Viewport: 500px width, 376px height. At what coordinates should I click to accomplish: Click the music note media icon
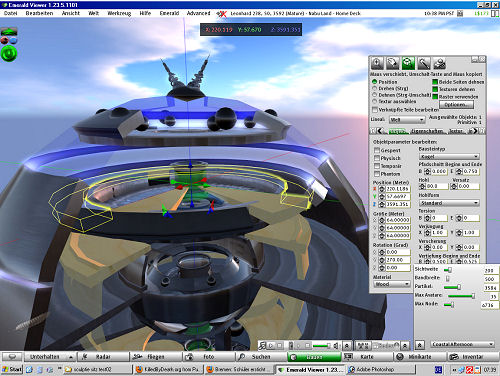[263, 345]
